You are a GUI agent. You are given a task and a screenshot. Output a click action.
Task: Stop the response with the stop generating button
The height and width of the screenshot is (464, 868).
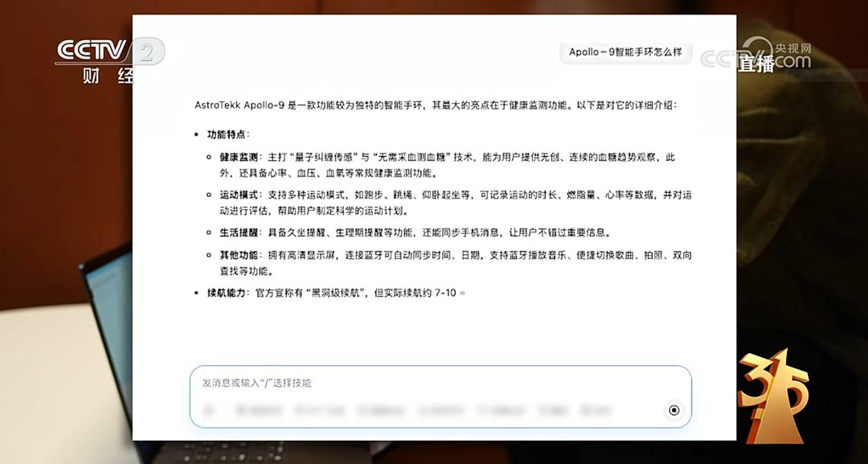tap(674, 410)
